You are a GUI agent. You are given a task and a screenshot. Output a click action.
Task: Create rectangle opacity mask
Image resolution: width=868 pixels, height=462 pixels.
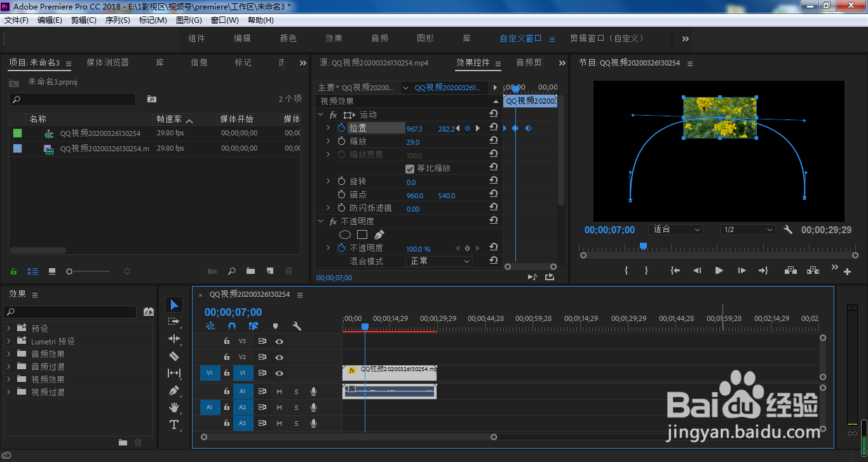click(x=362, y=234)
